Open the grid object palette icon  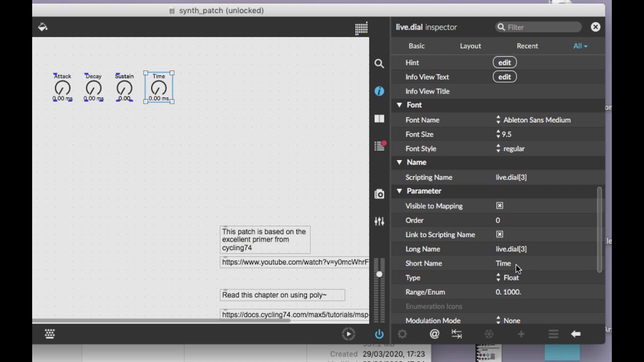click(361, 29)
